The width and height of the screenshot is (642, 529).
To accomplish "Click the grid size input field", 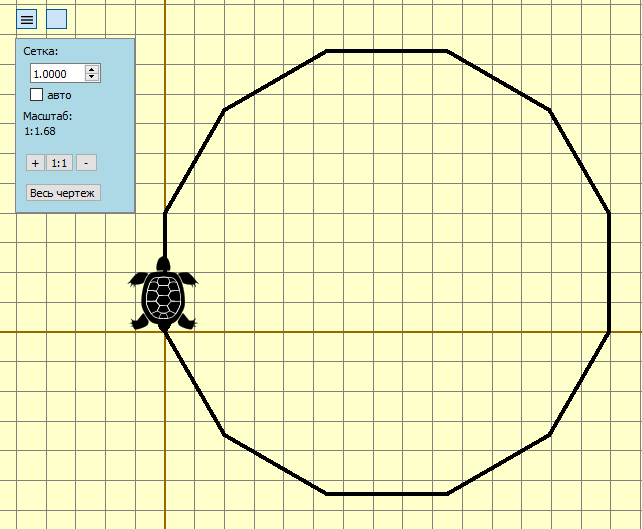I will [x=58, y=74].
